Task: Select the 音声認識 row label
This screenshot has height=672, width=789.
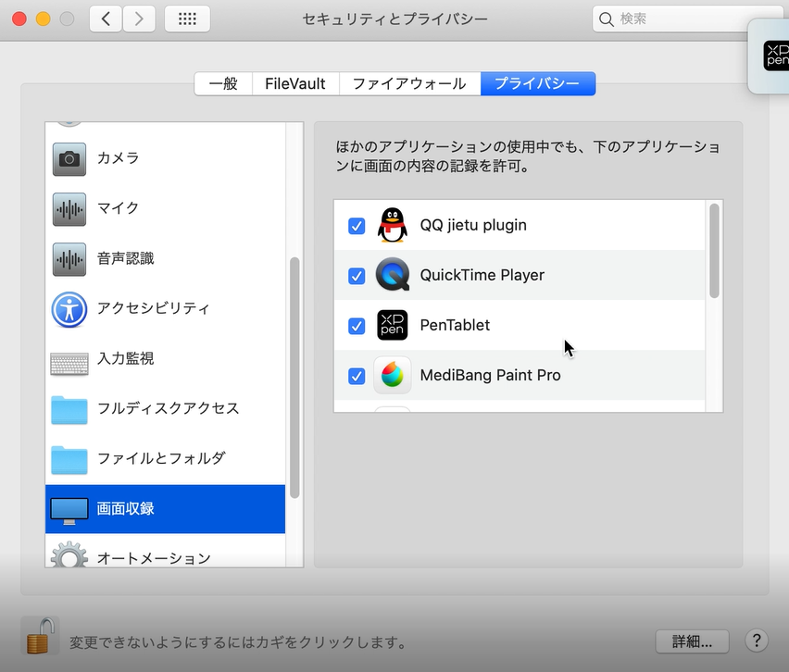Action: (x=125, y=258)
